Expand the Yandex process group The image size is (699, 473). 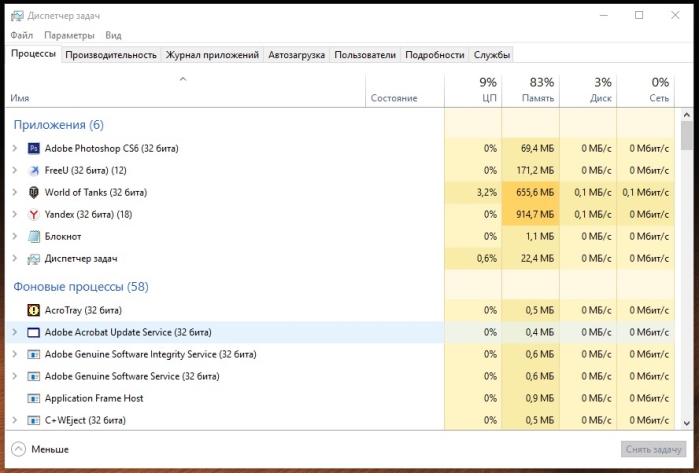coord(15,214)
